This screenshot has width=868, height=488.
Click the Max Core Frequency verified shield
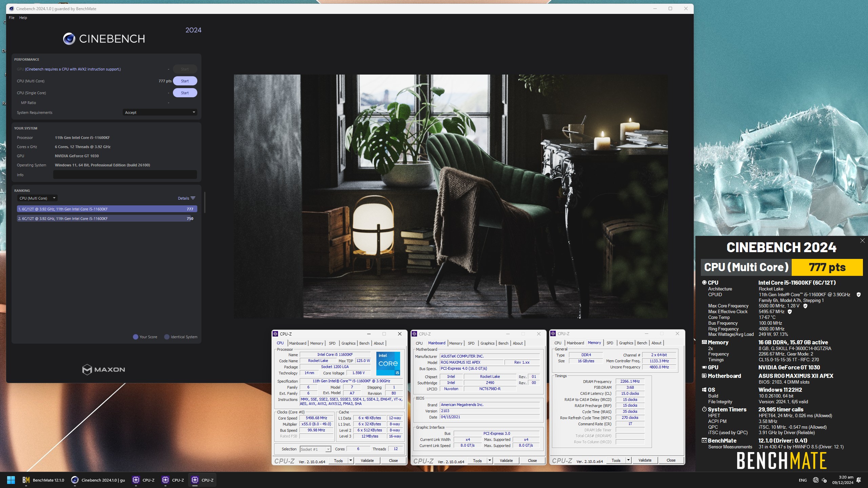805,306
